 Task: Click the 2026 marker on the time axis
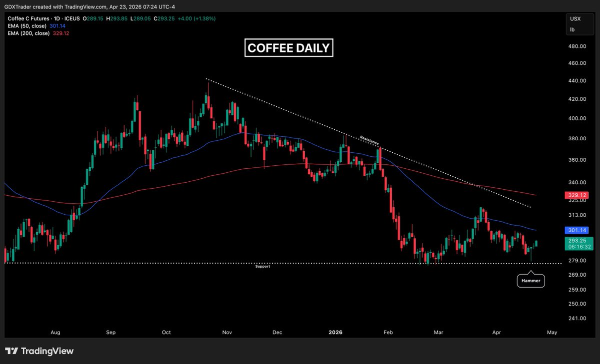[335, 332]
